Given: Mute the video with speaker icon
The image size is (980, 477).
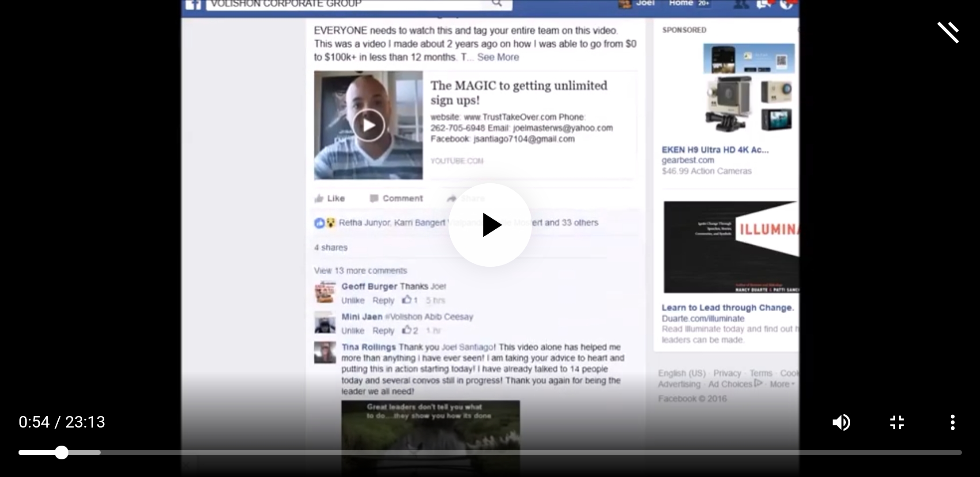Looking at the screenshot, I should click(841, 423).
